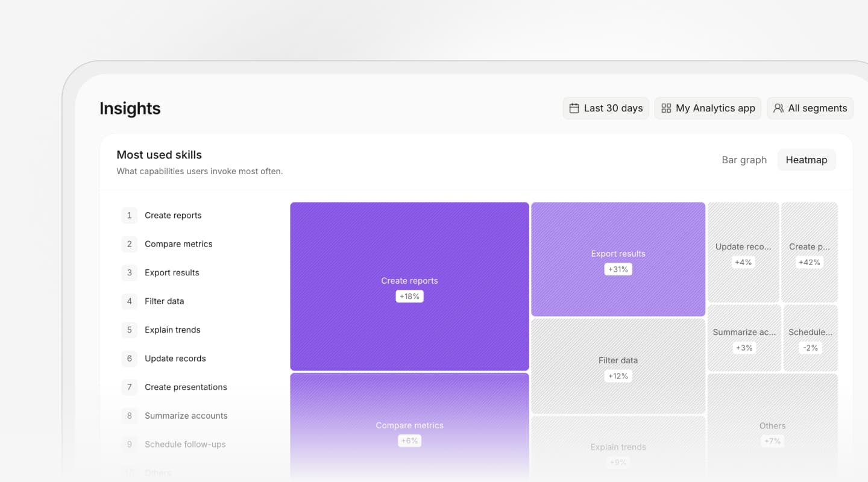Select Summarize accounts in the skills list
The width and height of the screenshot is (868, 482).
186,416
